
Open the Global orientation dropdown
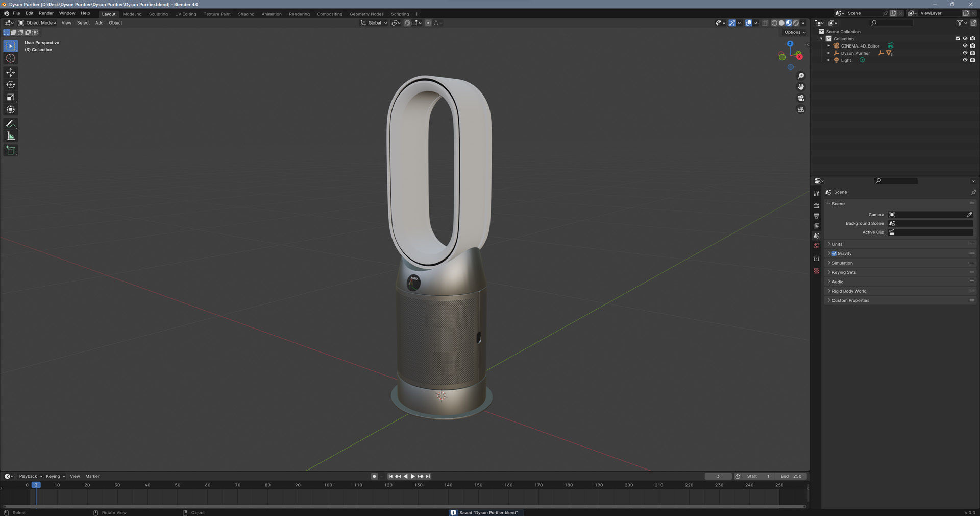tap(374, 23)
